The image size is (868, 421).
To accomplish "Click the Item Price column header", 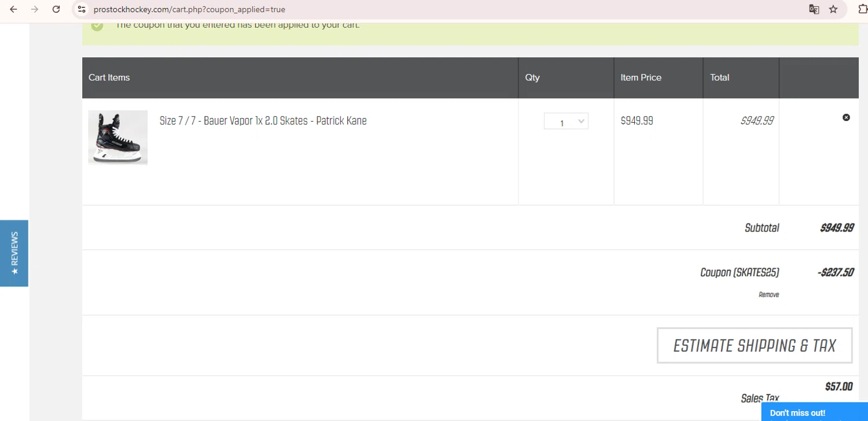I will pyautogui.click(x=641, y=78).
